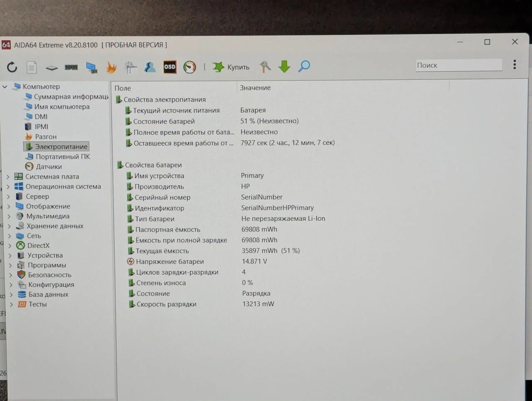Viewport: 532px width, 401px height.
Task: Launch the flame stability test icon
Action: point(111,67)
